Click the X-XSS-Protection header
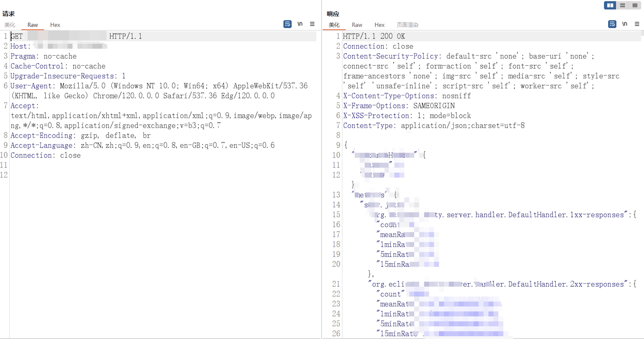Viewport: 644px width, 339px height. 407,116
